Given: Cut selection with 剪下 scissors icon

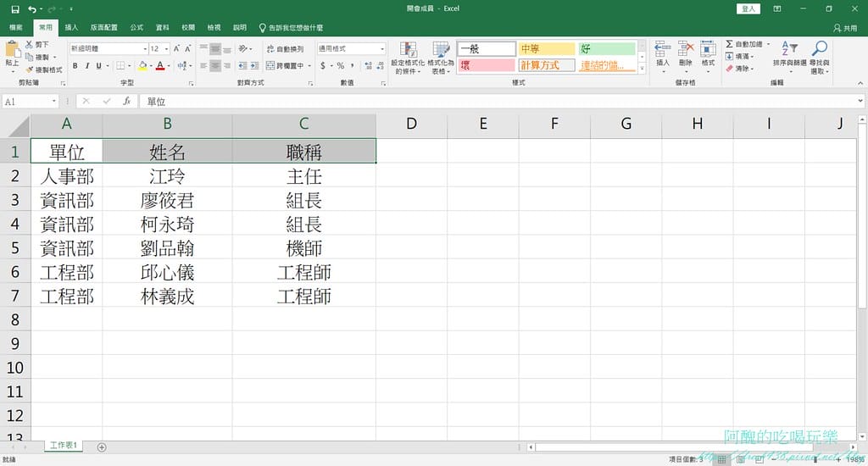Looking at the screenshot, I should coord(30,44).
